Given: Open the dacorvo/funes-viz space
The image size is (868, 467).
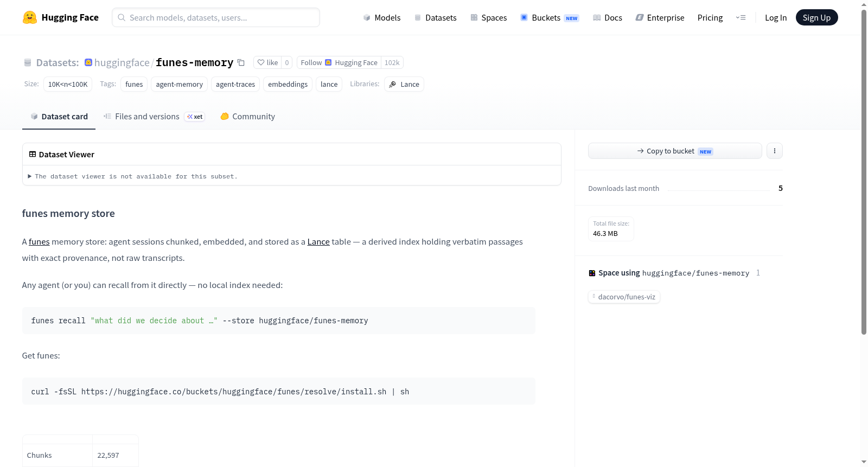Looking at the screenshot, I should click(624, 297).
